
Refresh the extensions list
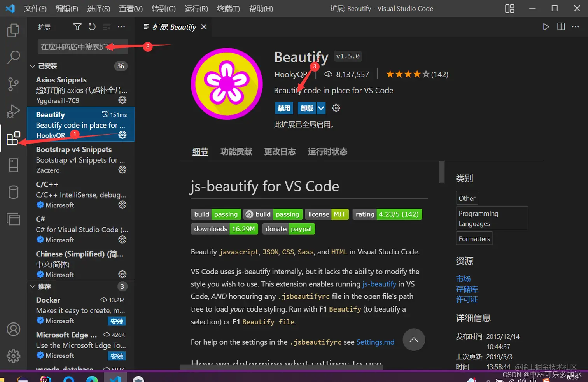(x=92, y=26)
